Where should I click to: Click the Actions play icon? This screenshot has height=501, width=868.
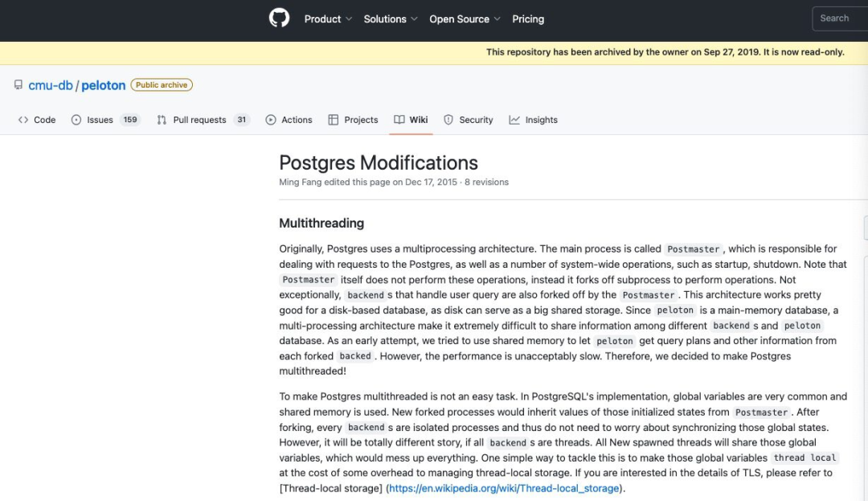pos(271,120)
